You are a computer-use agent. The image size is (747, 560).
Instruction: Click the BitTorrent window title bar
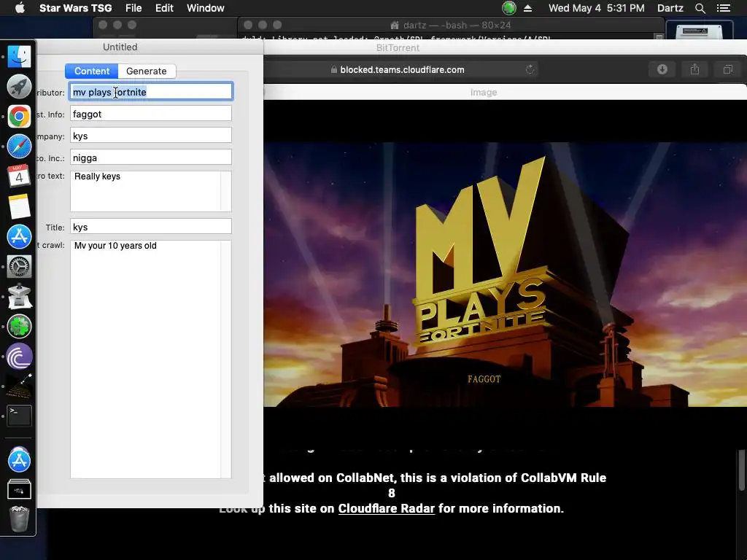coord(398,47)
